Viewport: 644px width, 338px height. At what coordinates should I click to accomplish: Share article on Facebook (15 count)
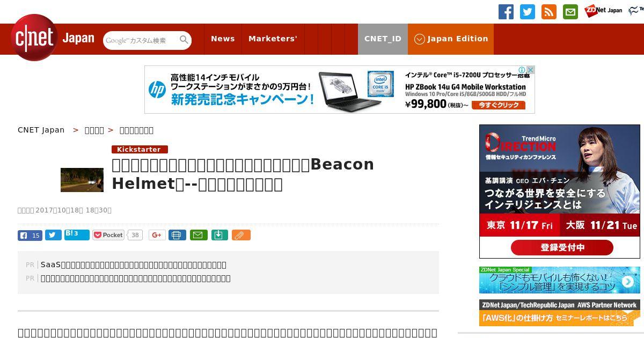(x=30, y=235)
